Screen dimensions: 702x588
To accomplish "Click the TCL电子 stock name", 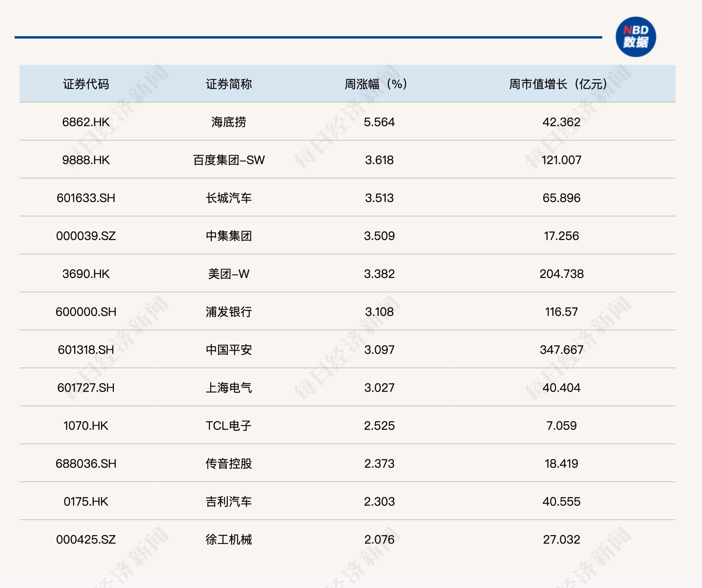I will tap(229, 426).
